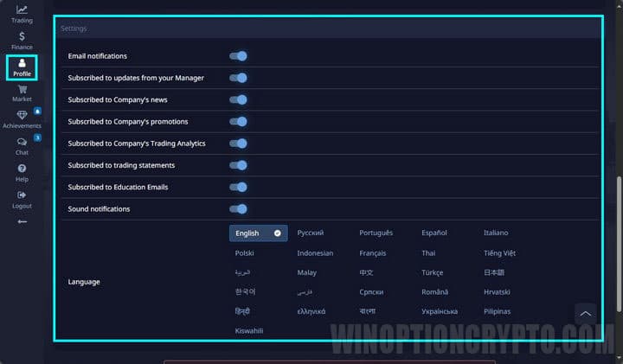Select Português language
Image resolution: width=623 pixels, height=364 pixels.
pyautogui.click(x=376, y=233)
